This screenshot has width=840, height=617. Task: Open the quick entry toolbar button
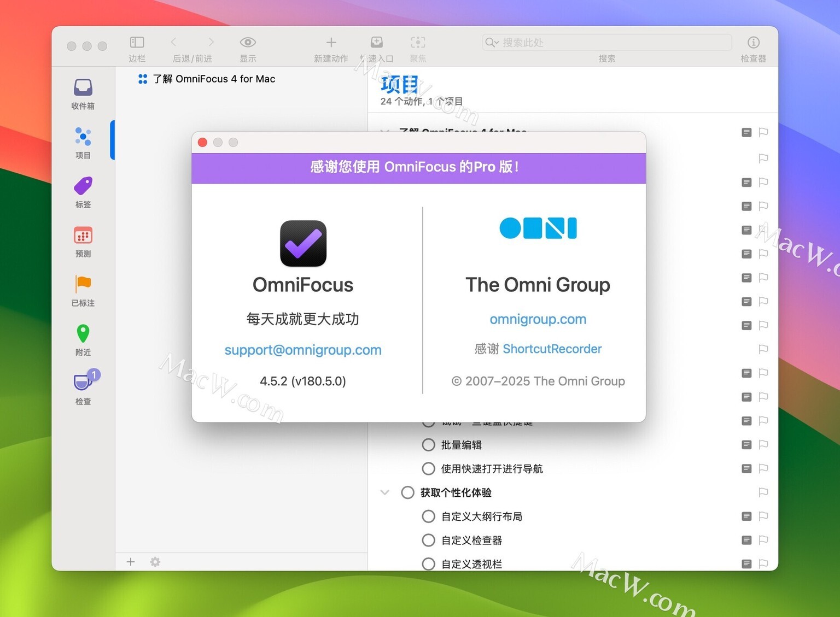pyautogui.click(x=377, y=42)
